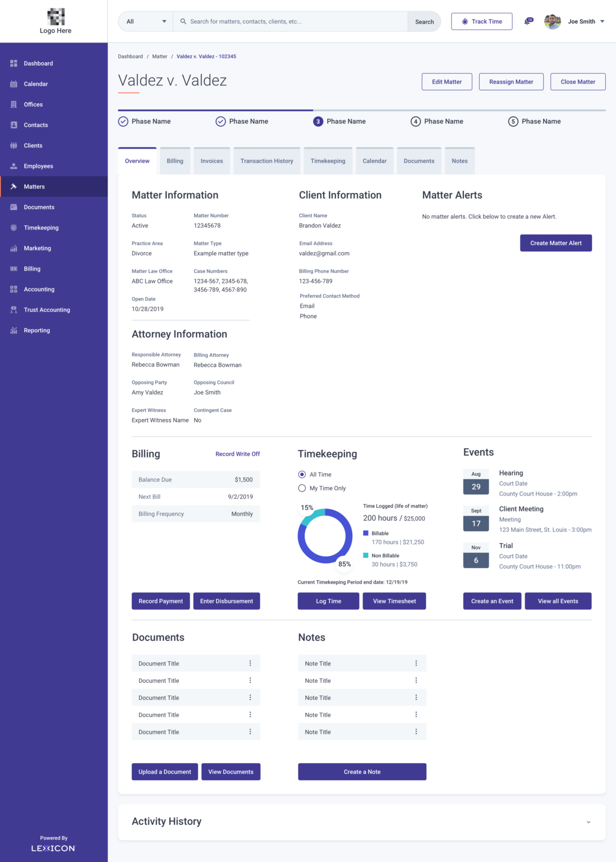The image size is (616, 862).
Task: Click View all Events button
Action: [558, 601]
